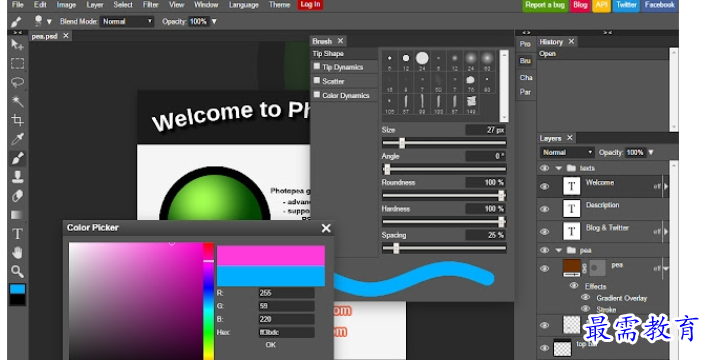Pick the Lasso selection tool
The height and width of the screenshot is (360, 707).
[18, 83]
